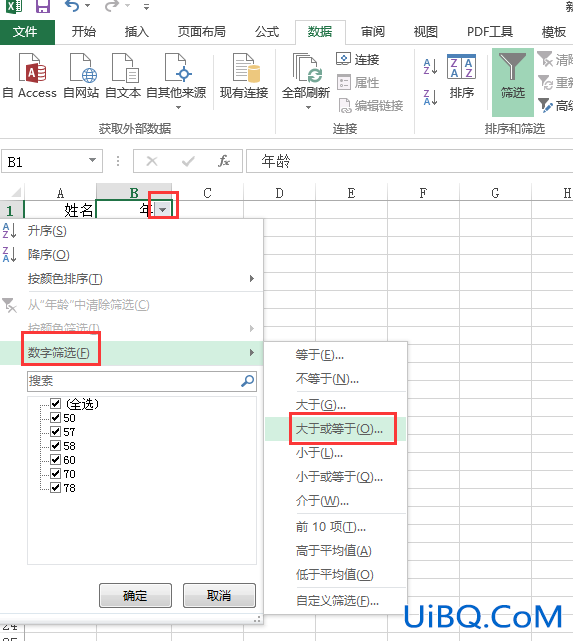Select Does Not Equal 不等于(N)... option
Image resolution: width=573 pixels, height=641 pixels.
click(336, 379)
